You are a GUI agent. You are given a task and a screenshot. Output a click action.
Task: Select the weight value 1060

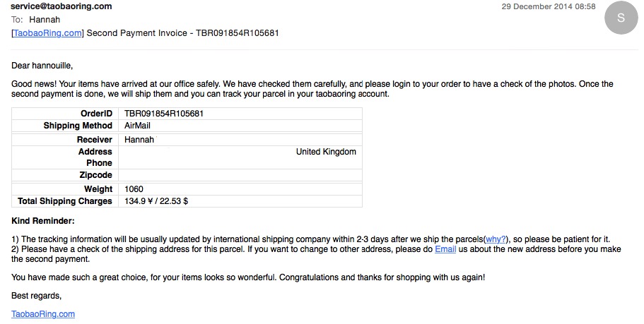tap(134, 189)
